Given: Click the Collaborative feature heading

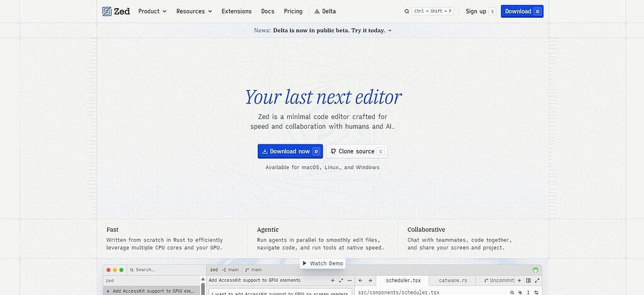Looking at the screenshot, I should [427, 229].
